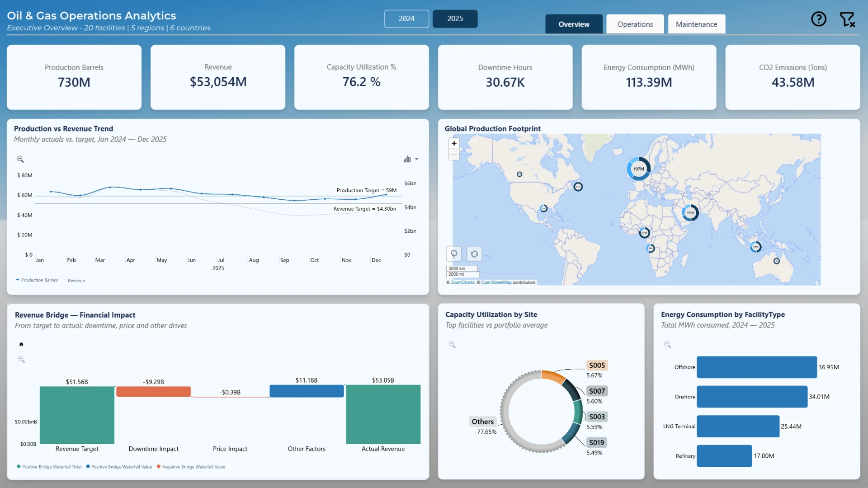Screen dimensions: 868x488
Task: Toggle Negative Bridge Waterfall Value legend
Action: [x=191, y=467]
